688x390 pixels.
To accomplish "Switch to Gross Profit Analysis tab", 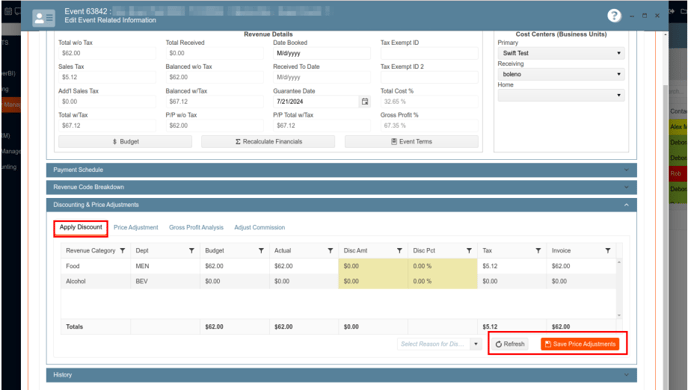I will 196,228.
